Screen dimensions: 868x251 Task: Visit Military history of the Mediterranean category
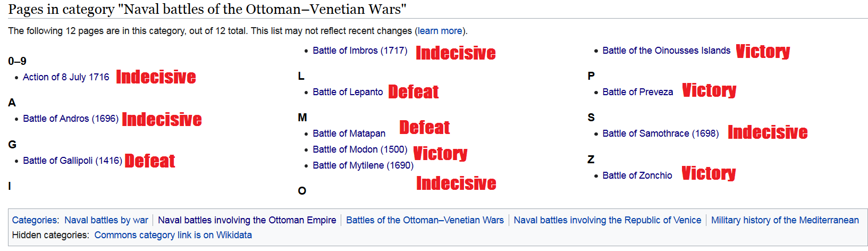[x=785, y=220]
